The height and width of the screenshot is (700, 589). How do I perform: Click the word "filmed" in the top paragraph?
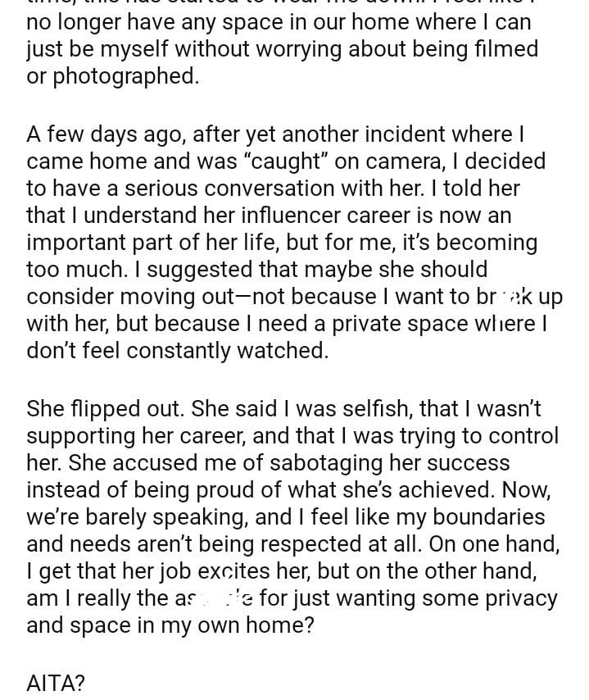pyautogui.click(x=505, y=49)
